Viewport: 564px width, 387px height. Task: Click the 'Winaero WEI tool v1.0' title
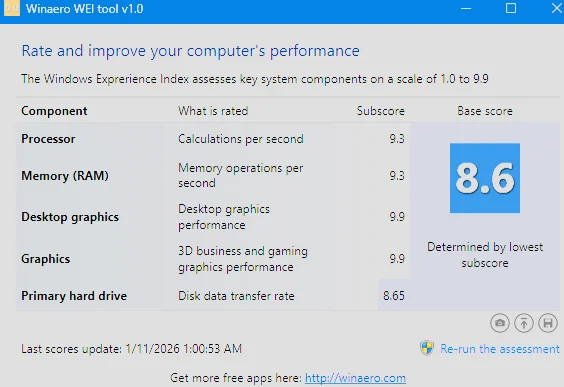(x=85, y=9)
